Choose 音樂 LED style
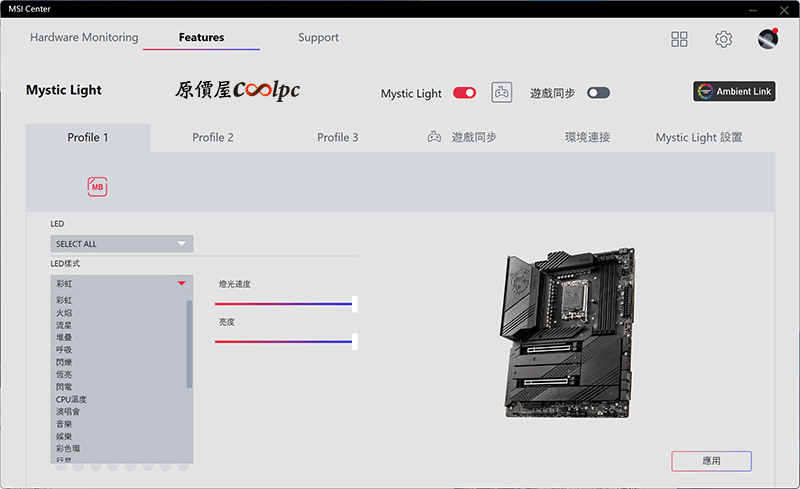The height and width of the screenshot is (489, 800). point(64,424)
